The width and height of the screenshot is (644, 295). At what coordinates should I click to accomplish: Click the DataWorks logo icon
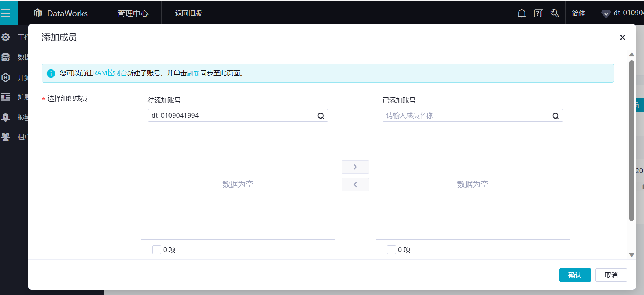38,13
